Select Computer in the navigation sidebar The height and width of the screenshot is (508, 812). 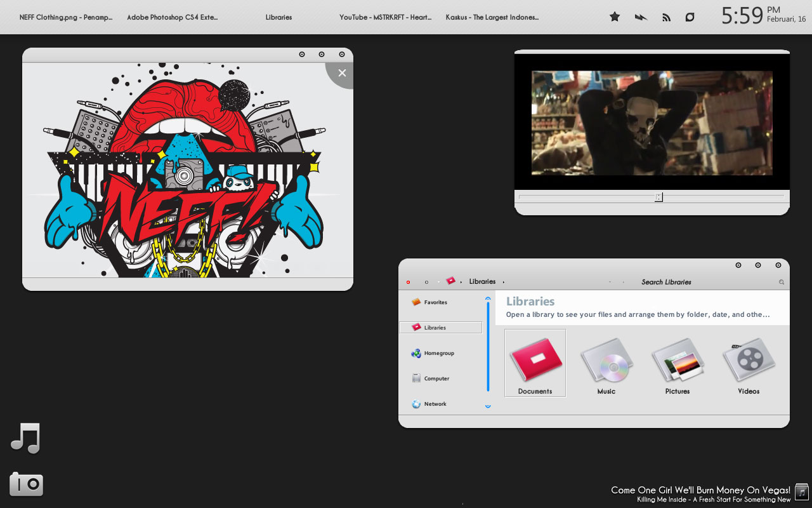[430, 378]
